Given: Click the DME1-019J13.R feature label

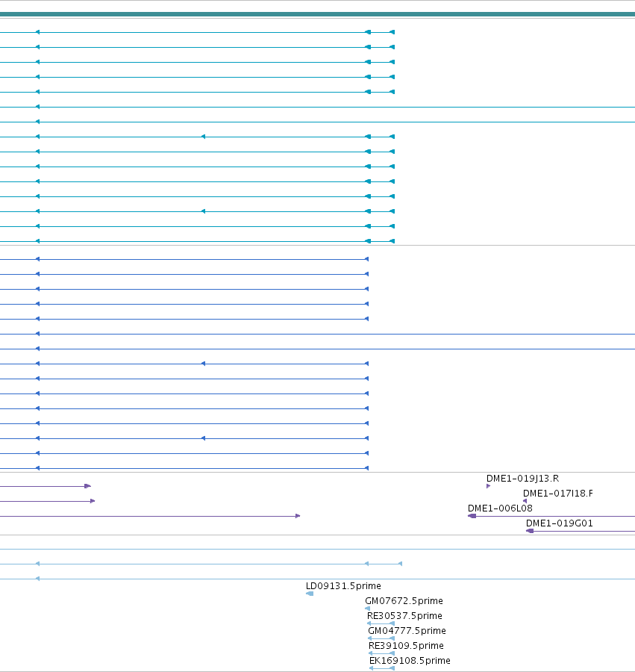Looking at the screenshot, I should (x=522, y=479).
